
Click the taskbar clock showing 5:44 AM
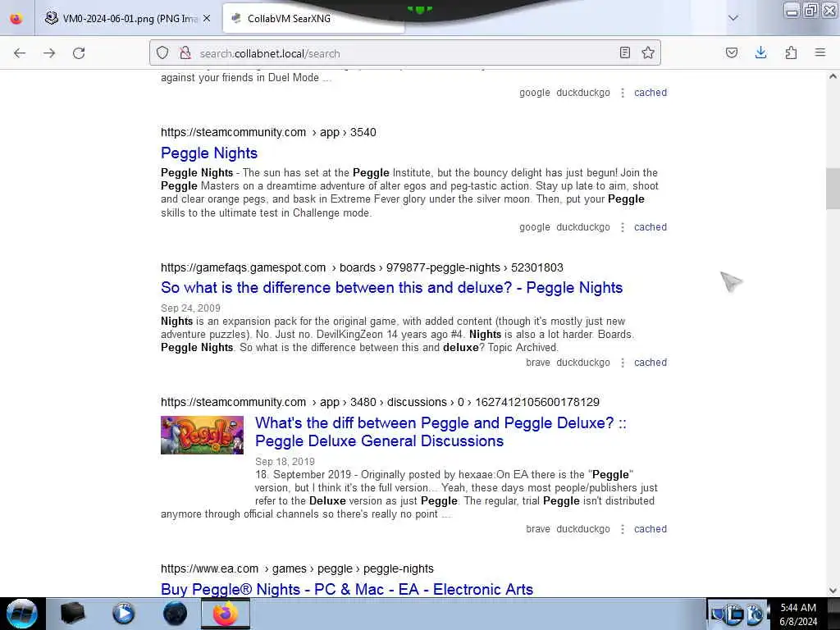pos(798,614)
